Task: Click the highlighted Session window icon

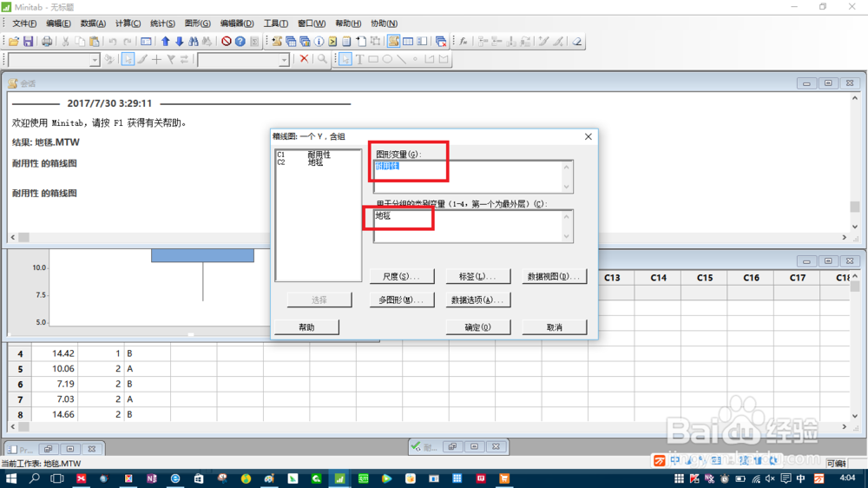Action: tap(393, 42)
